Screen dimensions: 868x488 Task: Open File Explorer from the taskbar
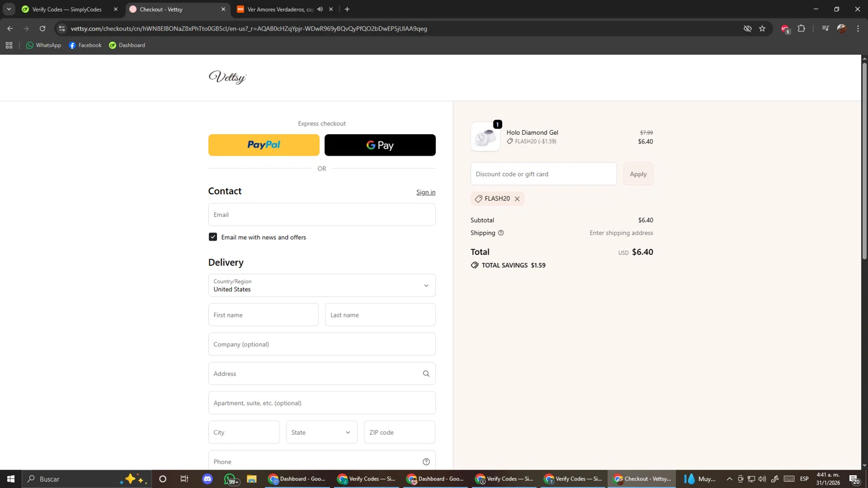click(252, 479)
